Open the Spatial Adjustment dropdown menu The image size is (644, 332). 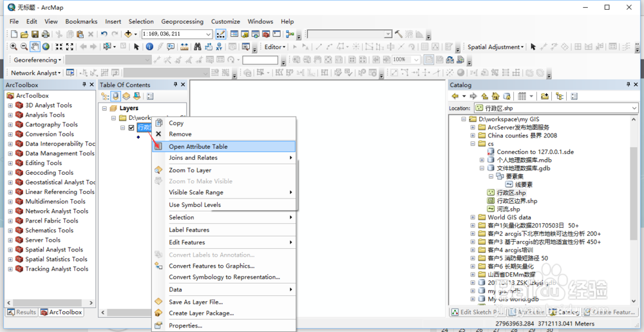tap(496, 47)
